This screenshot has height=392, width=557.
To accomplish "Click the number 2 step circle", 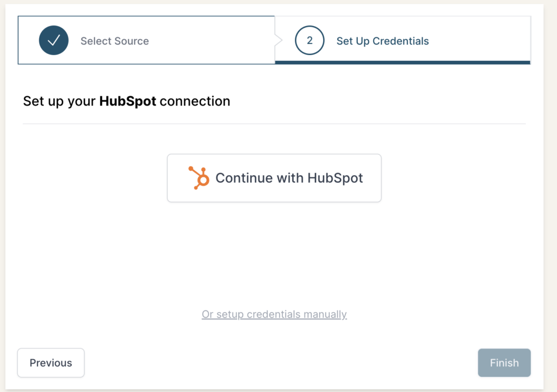I will [310, 41].
